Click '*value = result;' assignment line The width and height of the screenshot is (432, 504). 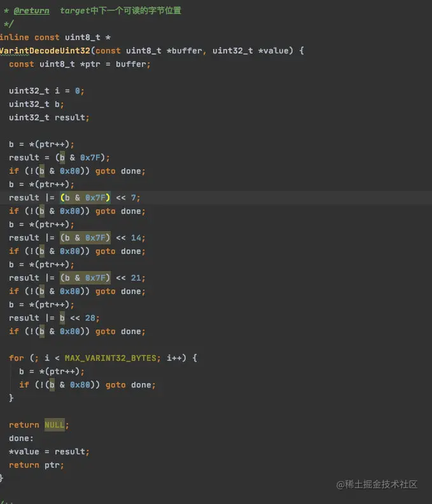coord(49,452)
